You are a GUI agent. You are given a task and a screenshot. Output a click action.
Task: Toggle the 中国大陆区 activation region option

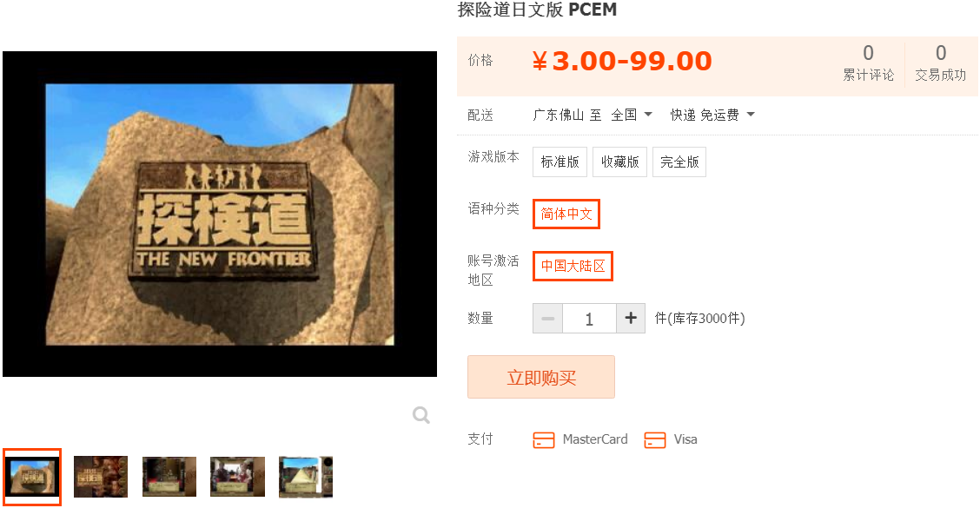(x=573, y=267)
